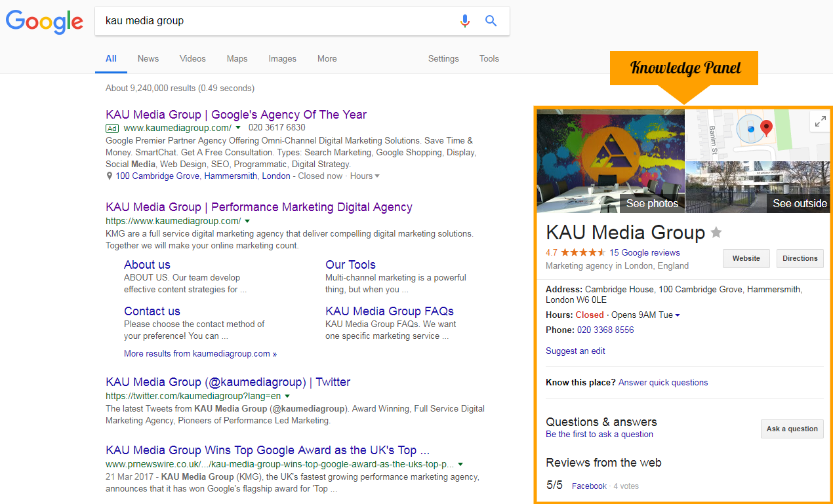Open the KAU Media Group Twitter result
This screenshot has height=504, width=833.
click(228, 382)
